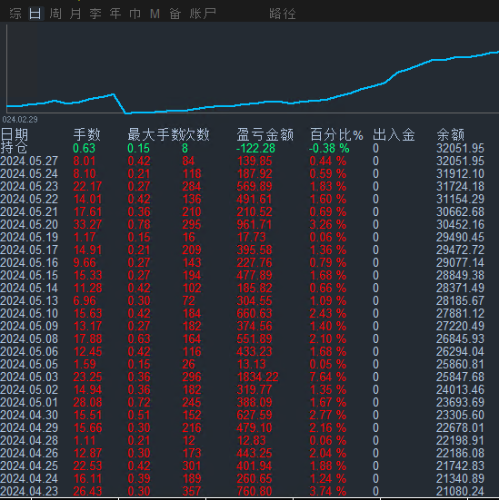Select the 2024.05.17 date row
499x500 pixels.
tap(29, 250)
